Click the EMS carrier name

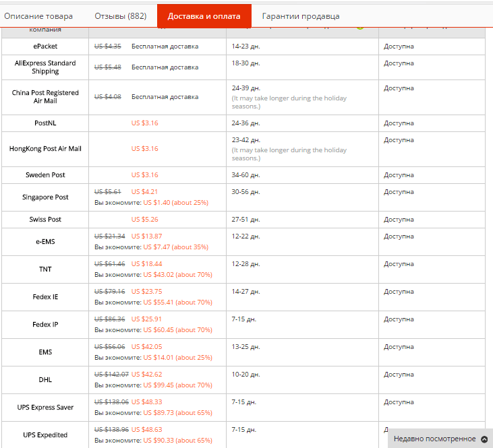pyautogui.click(x=45, y=352)
